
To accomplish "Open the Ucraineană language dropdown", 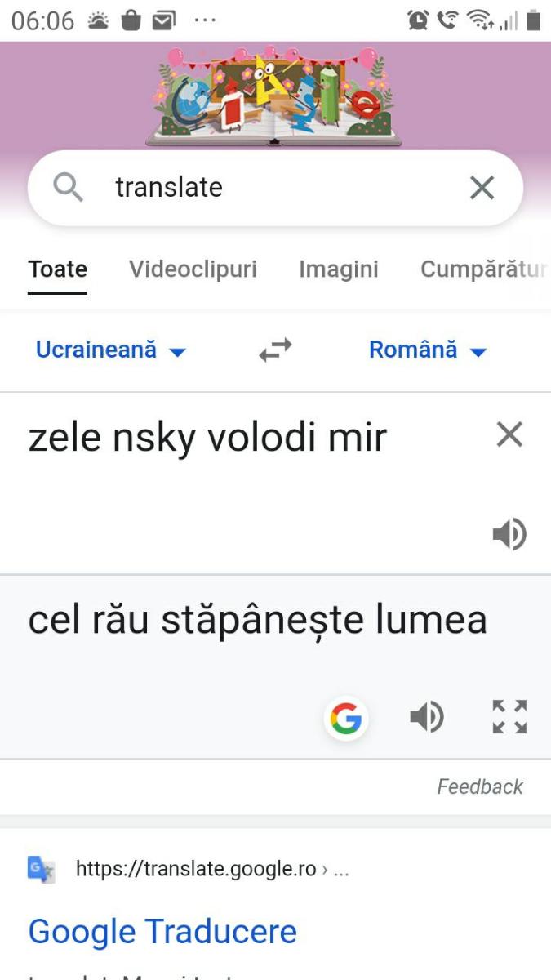I will click(x=109, y=350).
